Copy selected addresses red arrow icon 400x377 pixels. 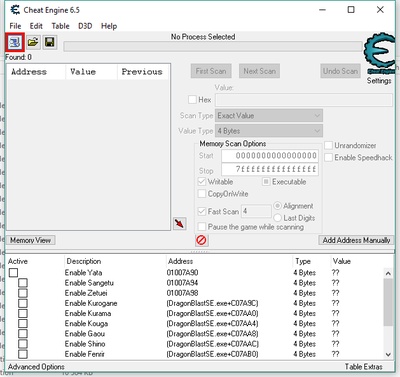[180, 223]
